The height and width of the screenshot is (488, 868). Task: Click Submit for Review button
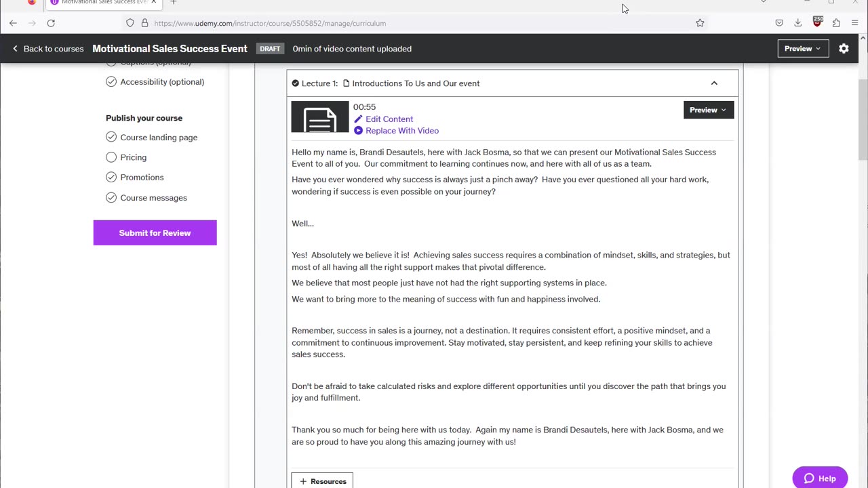155,232
